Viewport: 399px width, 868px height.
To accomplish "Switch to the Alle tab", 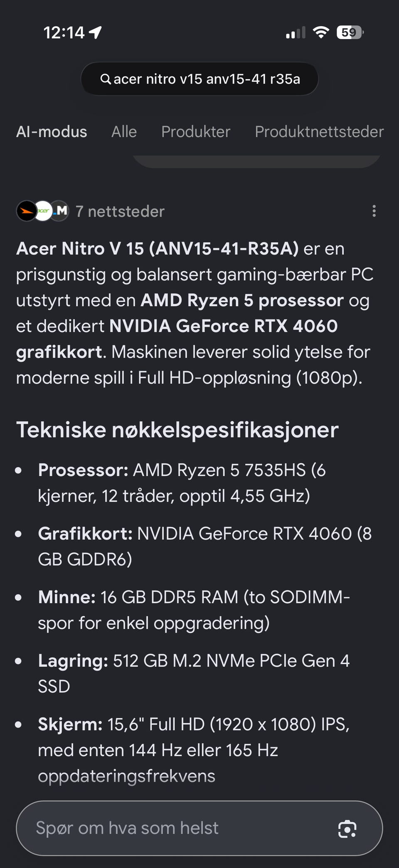I will (124, 131).
